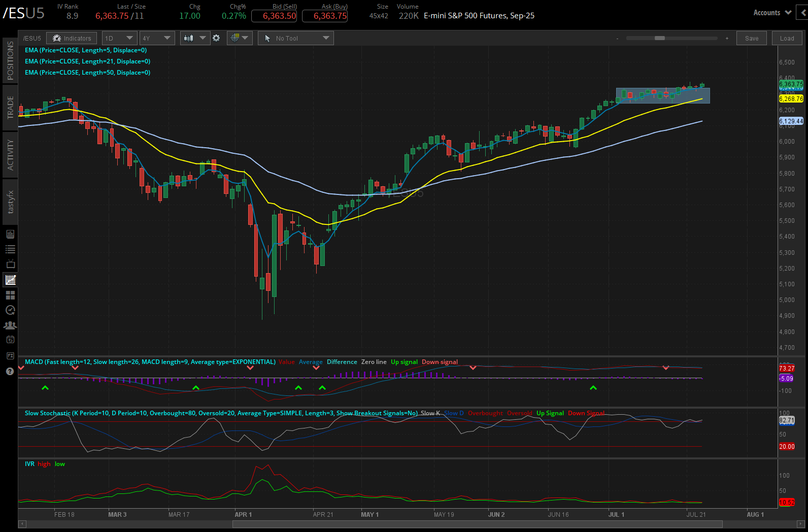
Task: Click the Load chart button
Action: pos(787,38)
